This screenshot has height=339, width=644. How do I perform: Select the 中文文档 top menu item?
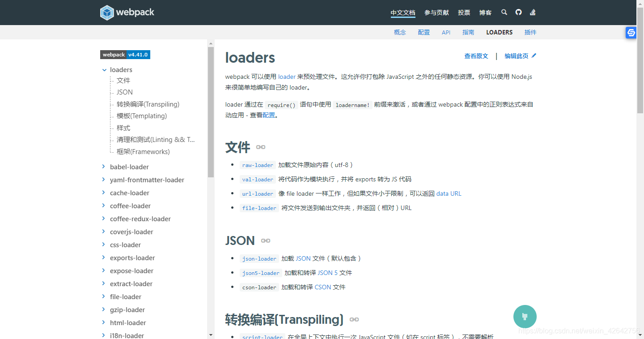tap(403, 13)
